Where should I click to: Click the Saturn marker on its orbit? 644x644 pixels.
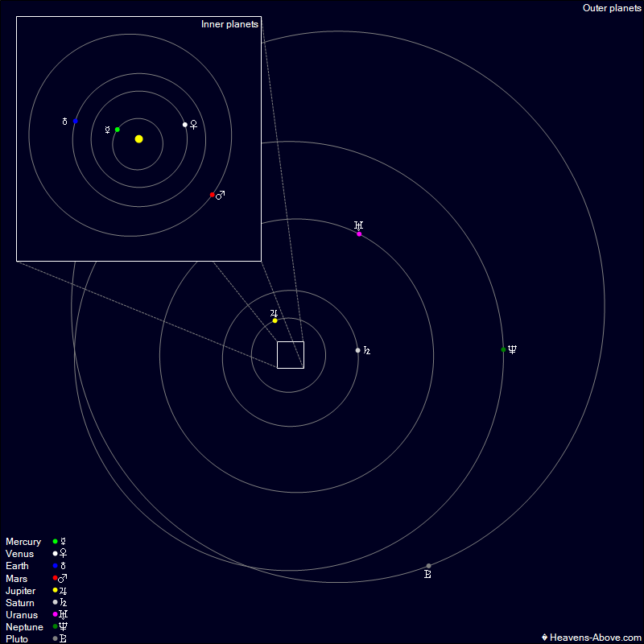coord(357,350)
